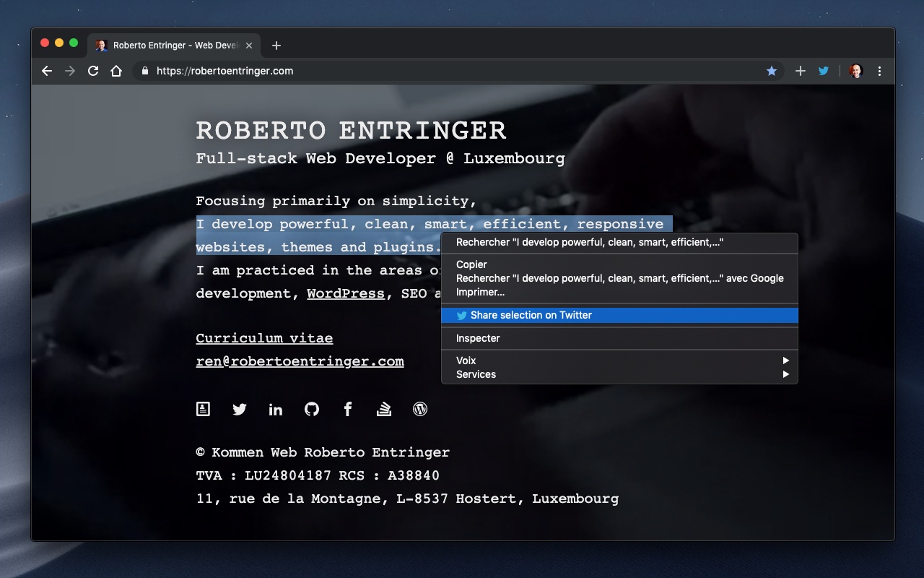This screenshot has width=924, height=578.
Task: Choose Rechercher "I develop powerful..." top entry
Action: (x=619, y=242)
